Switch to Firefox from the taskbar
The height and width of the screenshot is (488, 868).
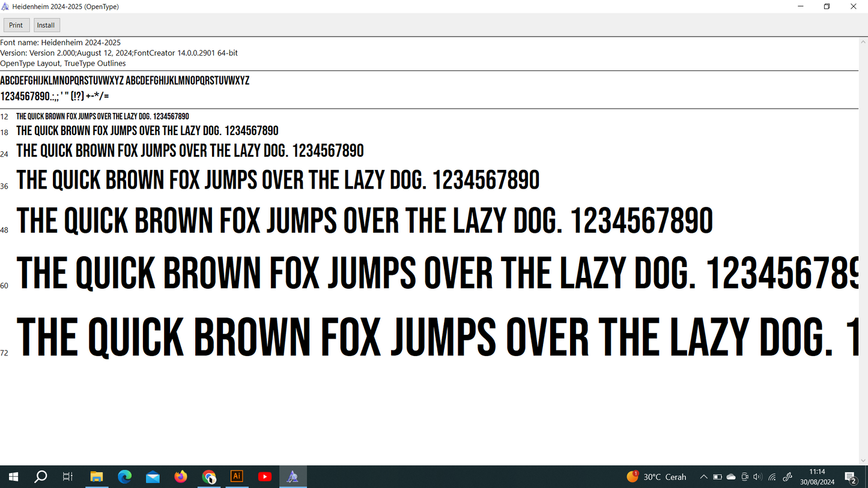(181, 477)
